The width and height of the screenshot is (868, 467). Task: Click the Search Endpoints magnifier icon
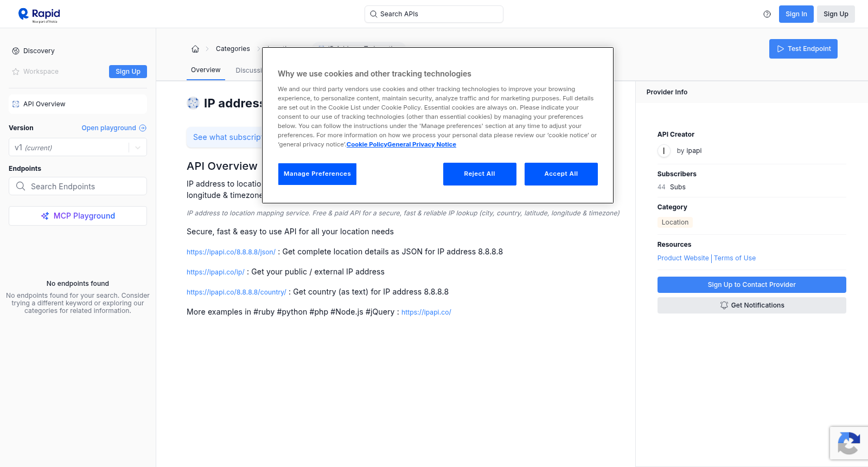click(21, 186)
